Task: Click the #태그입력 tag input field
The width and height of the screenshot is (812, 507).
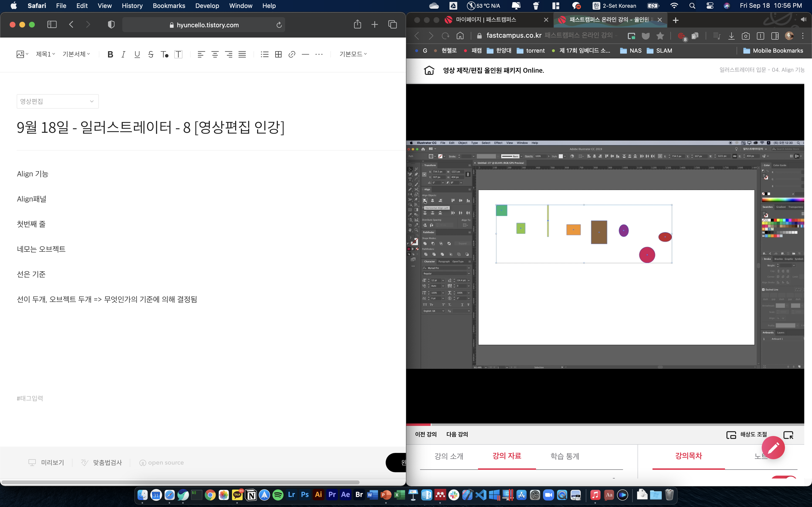Action: pyautogui.click(x=30, y=398)
